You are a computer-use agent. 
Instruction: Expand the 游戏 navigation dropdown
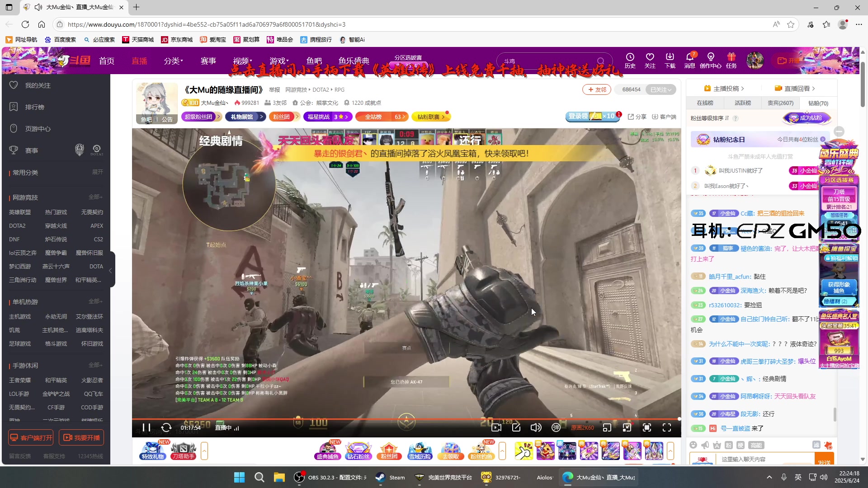279,61
